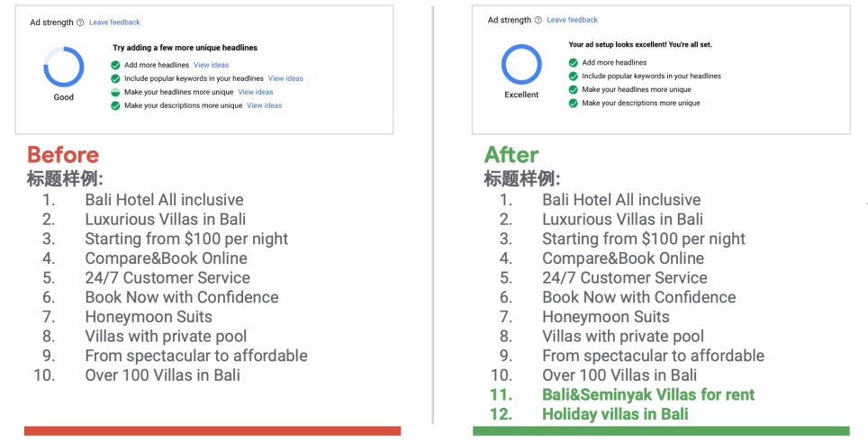Click the red 'Before' heading
The height and width of the screenshot is (443, 868).
pos(62,154)
